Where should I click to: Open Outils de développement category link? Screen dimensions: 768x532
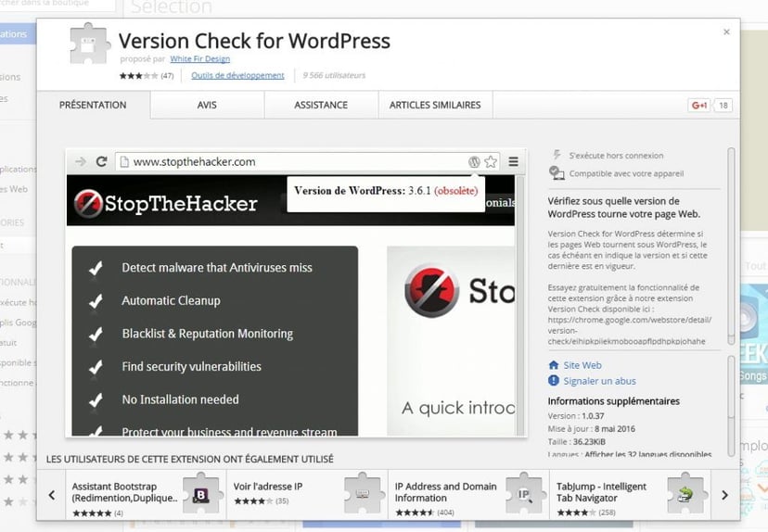pos(237,75)
